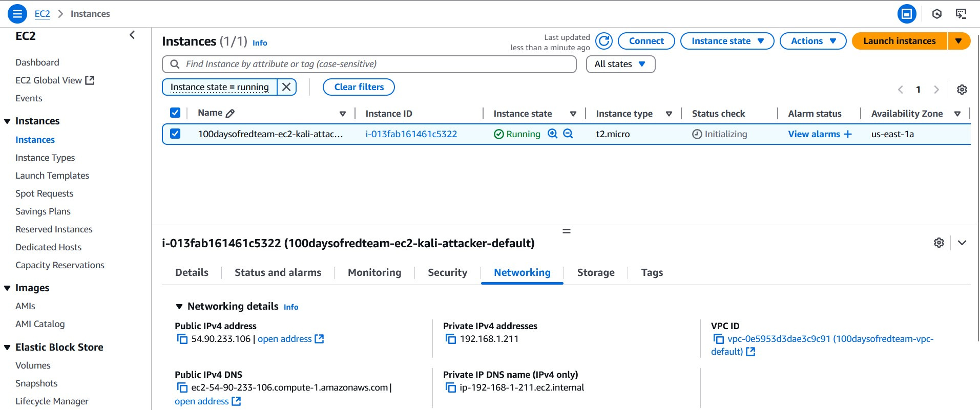Refresh the instances list
980x410 pixels.
(x=604, y=41)
